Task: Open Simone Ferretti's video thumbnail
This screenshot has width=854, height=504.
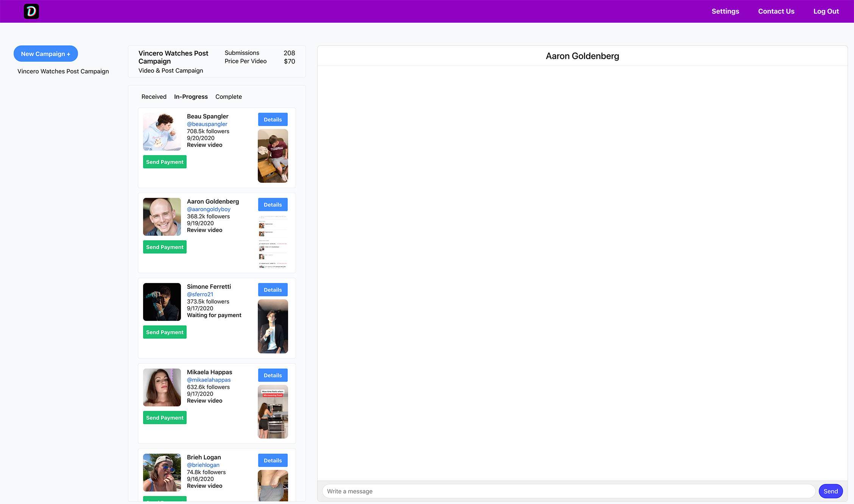Action: coord(273,326)
